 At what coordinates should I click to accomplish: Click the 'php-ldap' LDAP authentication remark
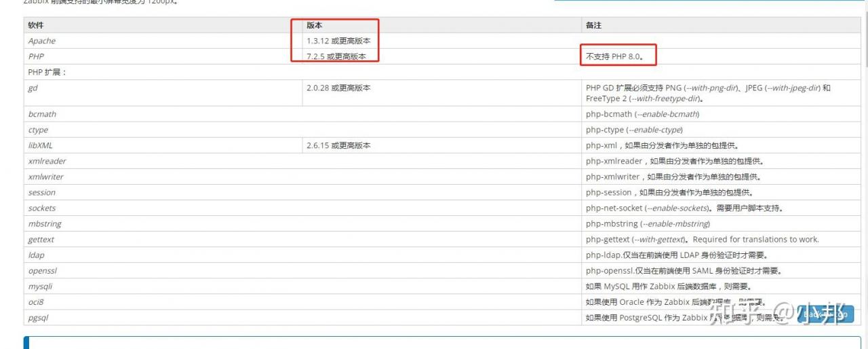(x=677, y=255)
